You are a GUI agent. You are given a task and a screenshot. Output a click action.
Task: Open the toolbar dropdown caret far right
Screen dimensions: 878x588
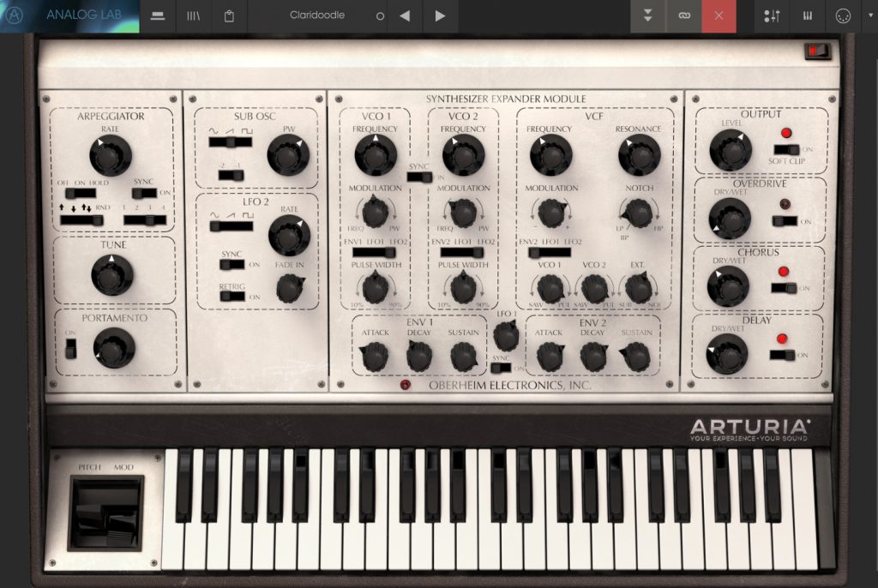point(870,15)
